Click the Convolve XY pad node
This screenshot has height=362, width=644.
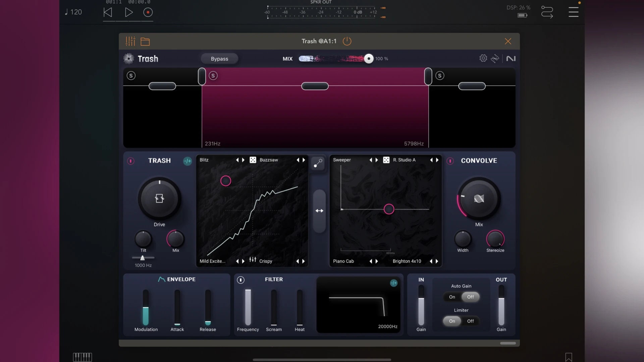389,209
